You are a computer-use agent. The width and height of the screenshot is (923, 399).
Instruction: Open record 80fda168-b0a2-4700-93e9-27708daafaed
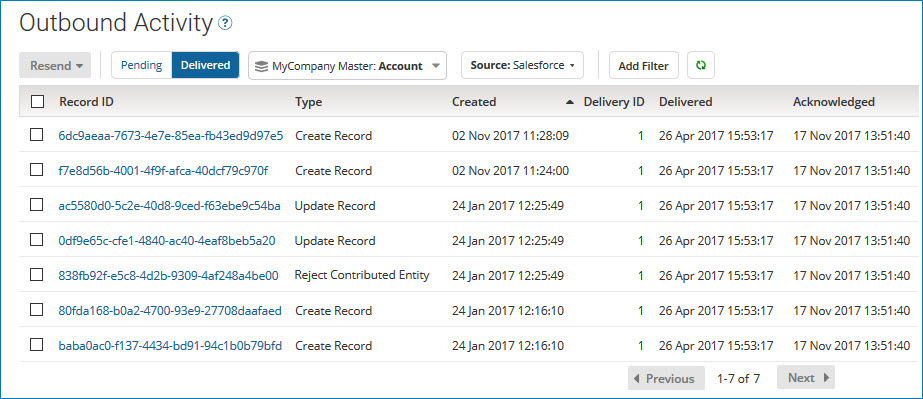[170, 311]
